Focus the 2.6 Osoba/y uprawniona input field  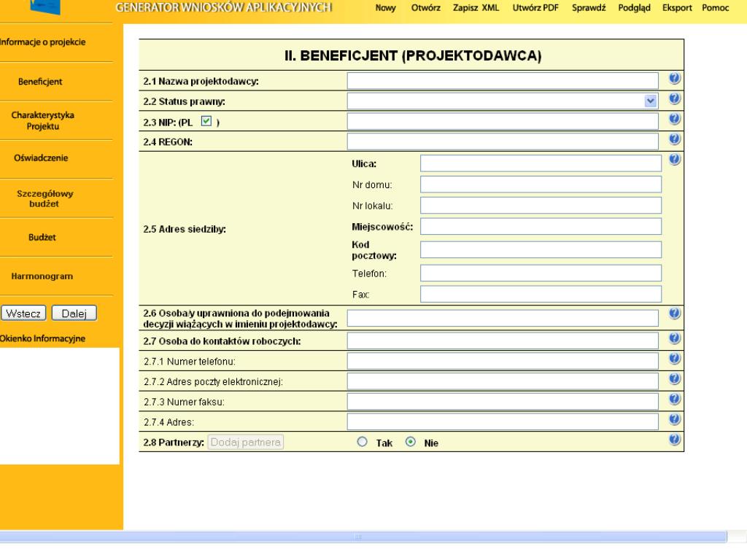tap(503, 318)
